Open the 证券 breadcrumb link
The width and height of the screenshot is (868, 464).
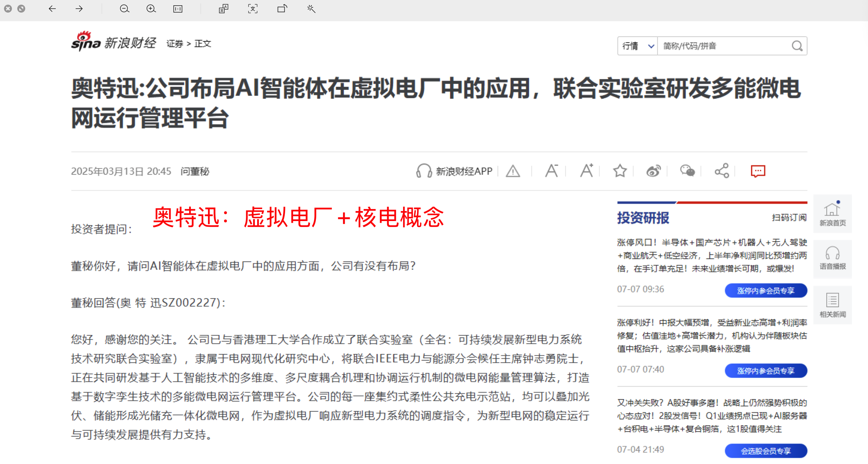(x=175, y=44)
